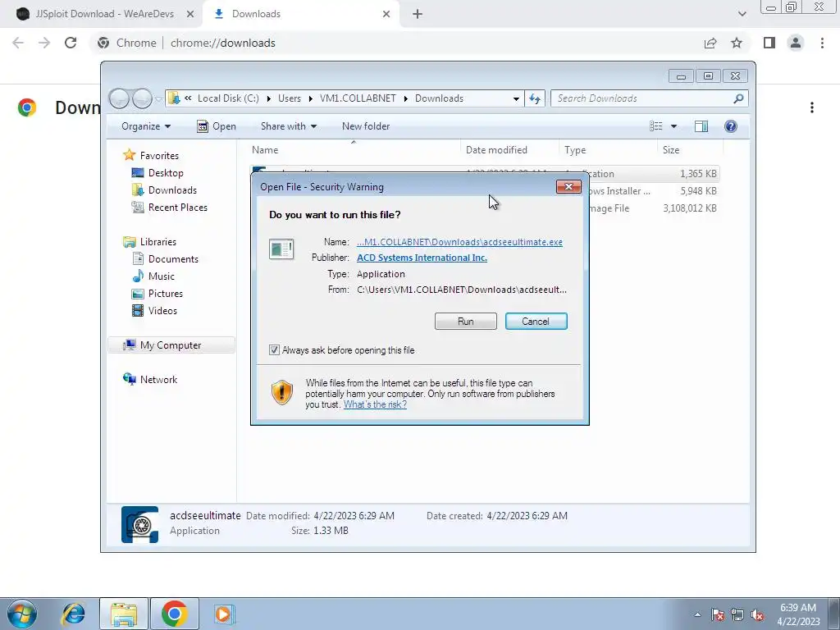Click acdseeultimate icon in details pane
The image size is (840, 630).
pyautogui.click(x=139, y=524)
